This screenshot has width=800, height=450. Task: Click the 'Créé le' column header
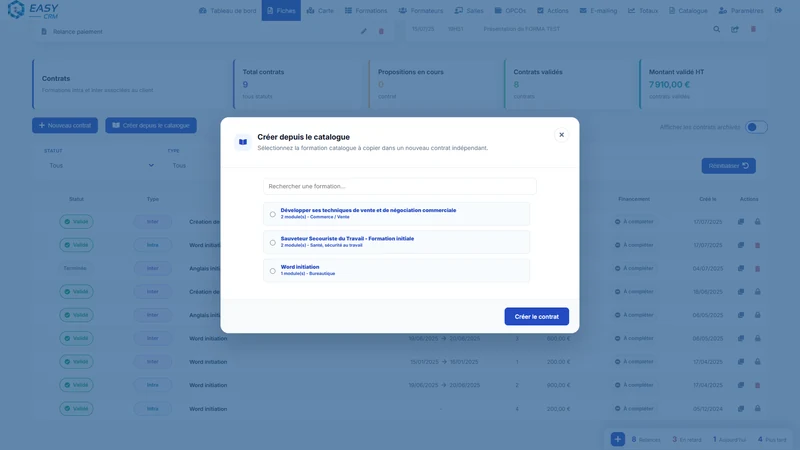(708, 199)
